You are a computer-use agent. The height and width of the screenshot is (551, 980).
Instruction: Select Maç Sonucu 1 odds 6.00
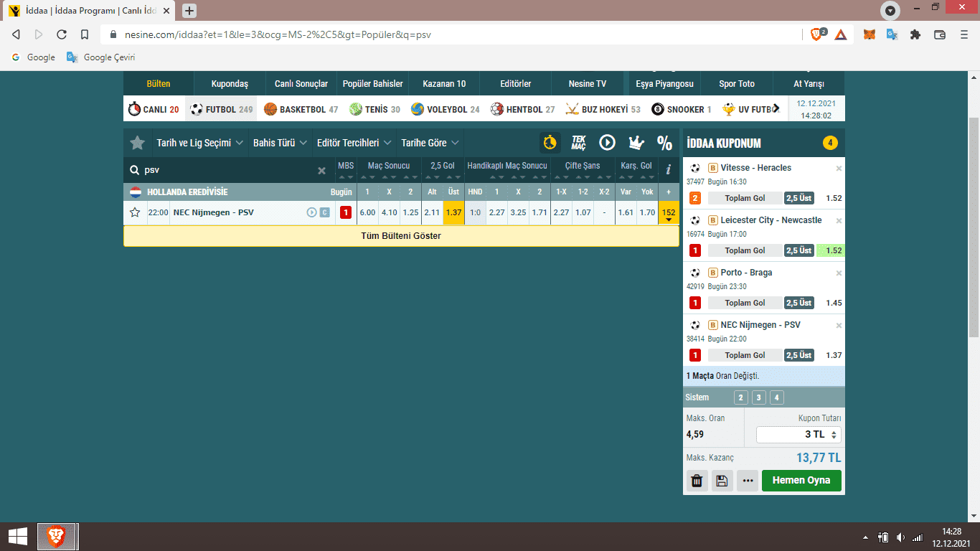click(367, 212)
